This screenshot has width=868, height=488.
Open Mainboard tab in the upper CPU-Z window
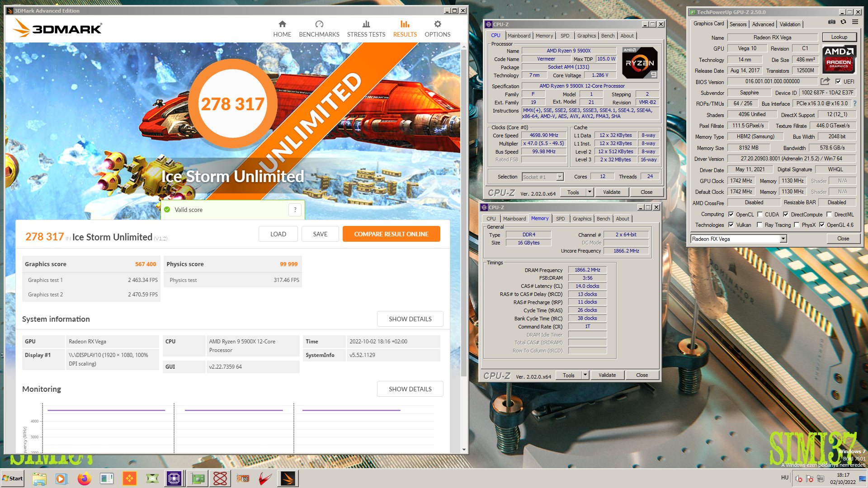(519, 36)
